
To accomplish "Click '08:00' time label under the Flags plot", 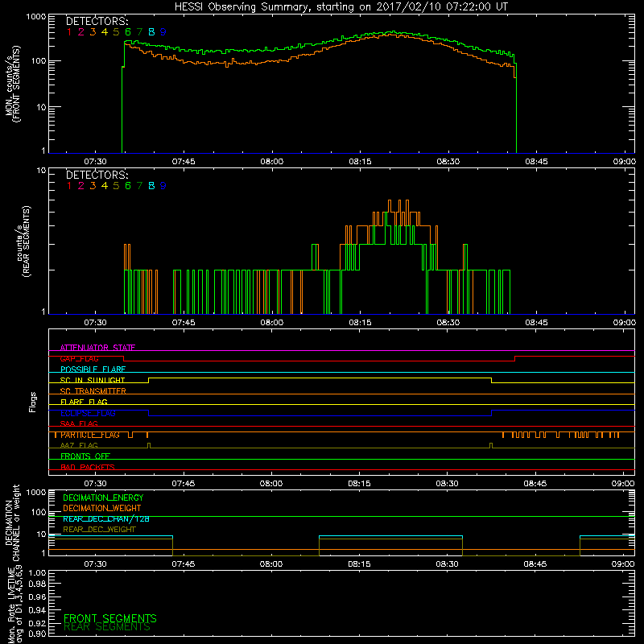I will click(x=271, y=484).
